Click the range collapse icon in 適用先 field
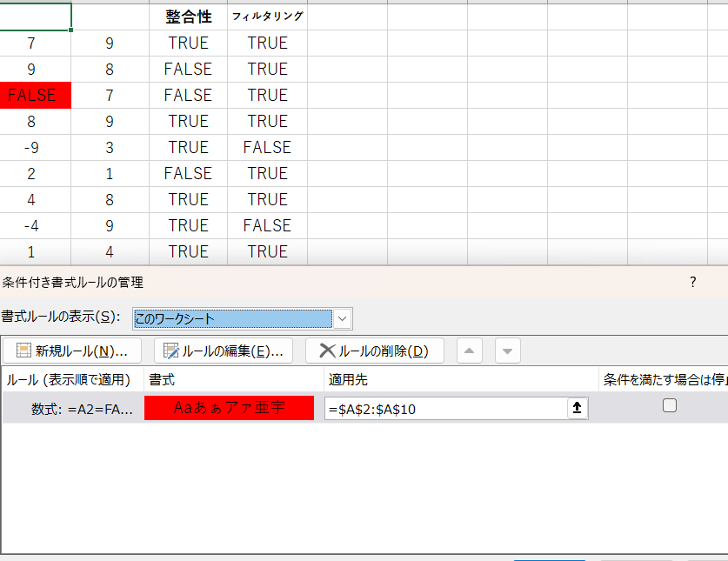This screenshot has height=561, width=728. coord(578,408)
